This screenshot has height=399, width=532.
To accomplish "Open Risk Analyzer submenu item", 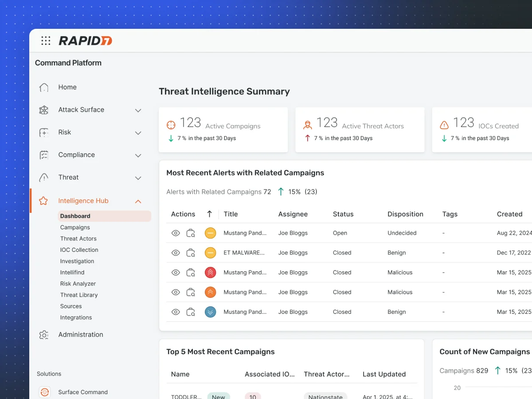I will (x=78, y=284).
